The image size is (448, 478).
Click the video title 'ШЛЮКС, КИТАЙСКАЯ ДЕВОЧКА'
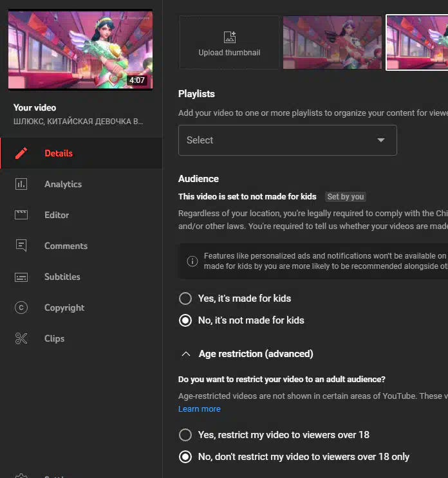click(78, 122)
